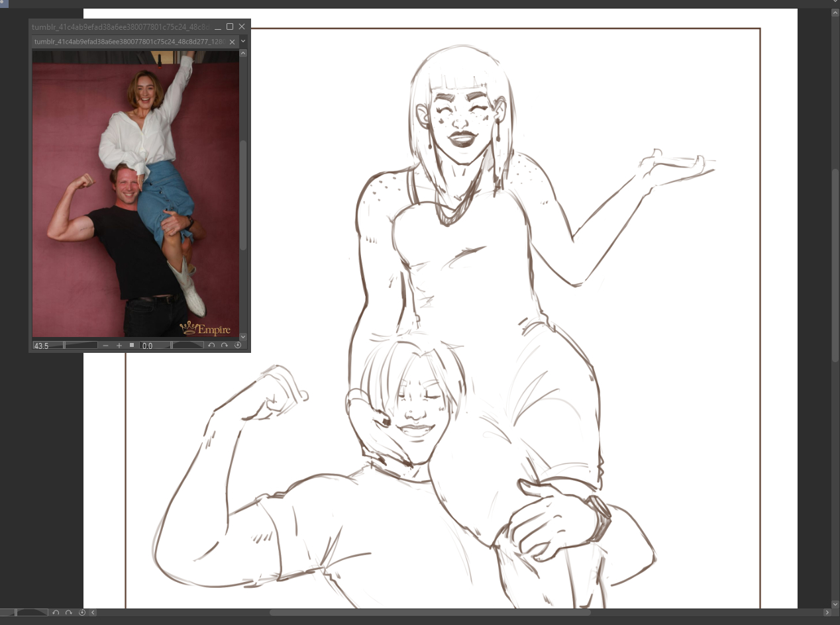Close the tumblr reference image tab
This screenshot has width=840, height=625.
233,42
